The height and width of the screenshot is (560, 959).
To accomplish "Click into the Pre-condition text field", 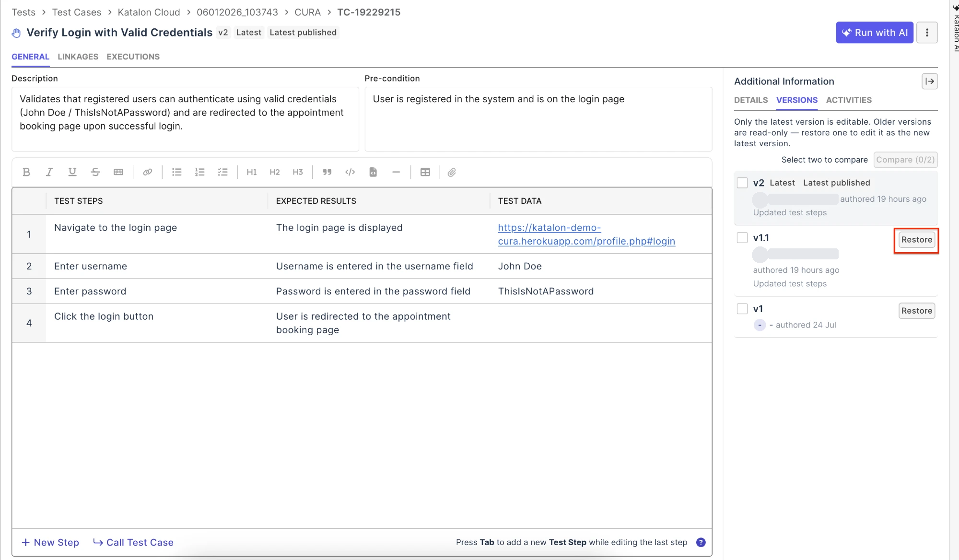I will [538, 119].
